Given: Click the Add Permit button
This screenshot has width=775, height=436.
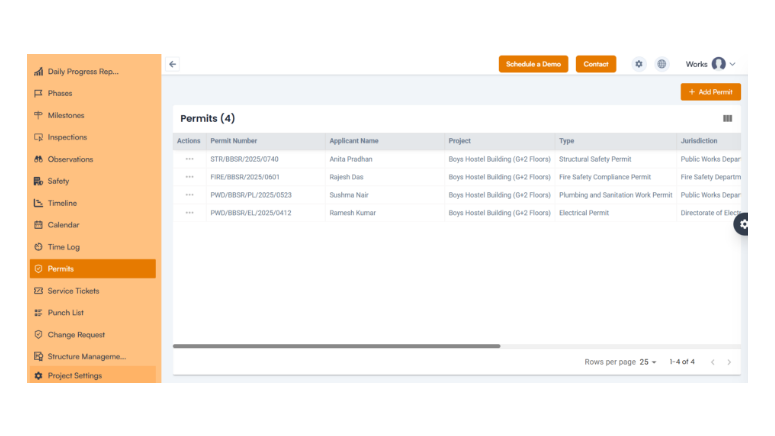Looking at the screenshot, I should tap(710, 92).
